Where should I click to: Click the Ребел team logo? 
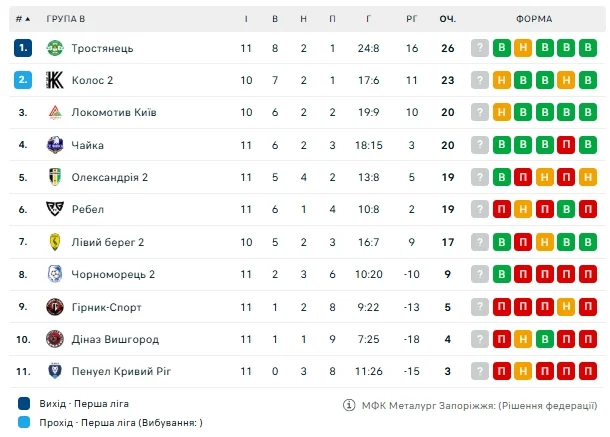point(55,209)
